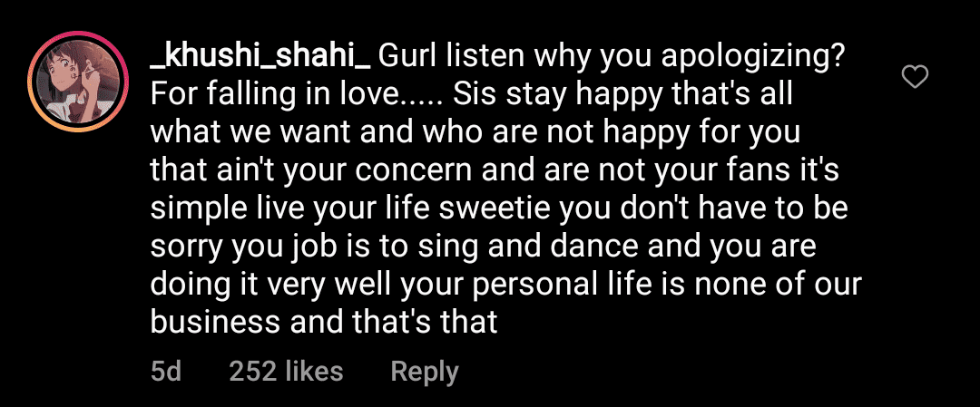980x407 pixels.
Task: Click the text "Gurl listen why you apologizing?"
Action: (612, 57)
